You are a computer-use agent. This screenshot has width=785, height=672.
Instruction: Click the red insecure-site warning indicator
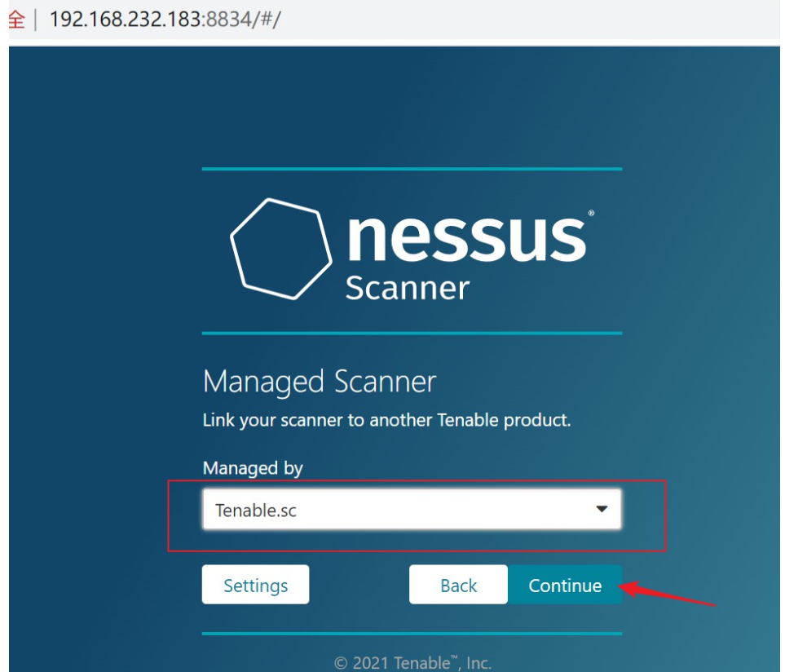tap(16, 20)
